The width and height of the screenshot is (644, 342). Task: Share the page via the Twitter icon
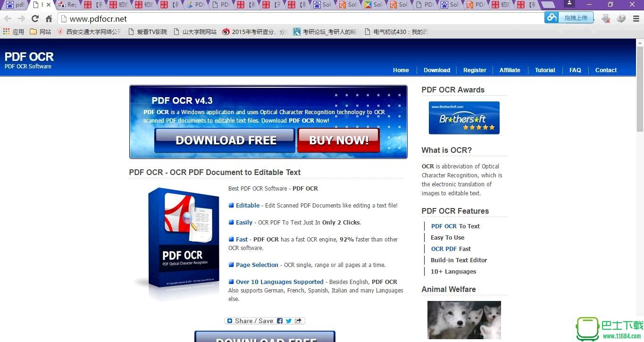(x=289, y=321)
